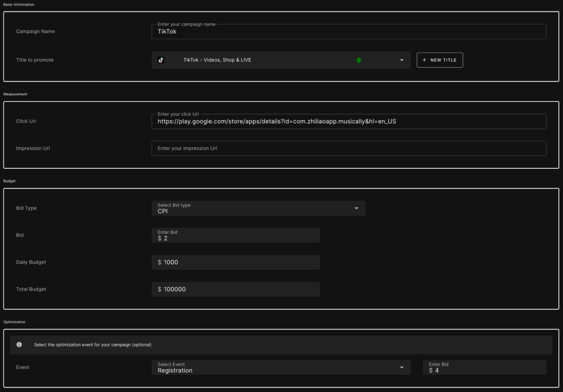This screenshot has height=392, width=563.
Task: Click the 'Click Url' label
Action: click(x=26, y=121)
